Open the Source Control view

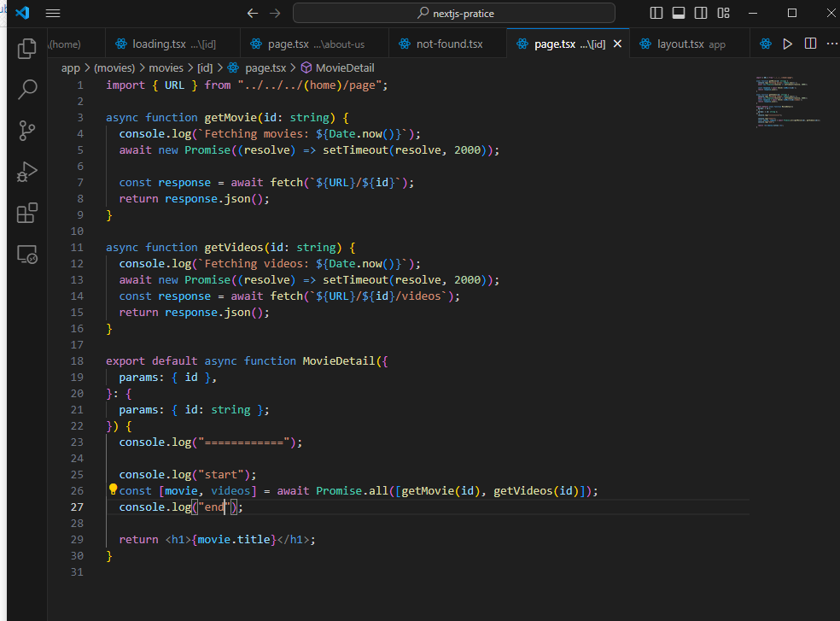coord(27,131)
